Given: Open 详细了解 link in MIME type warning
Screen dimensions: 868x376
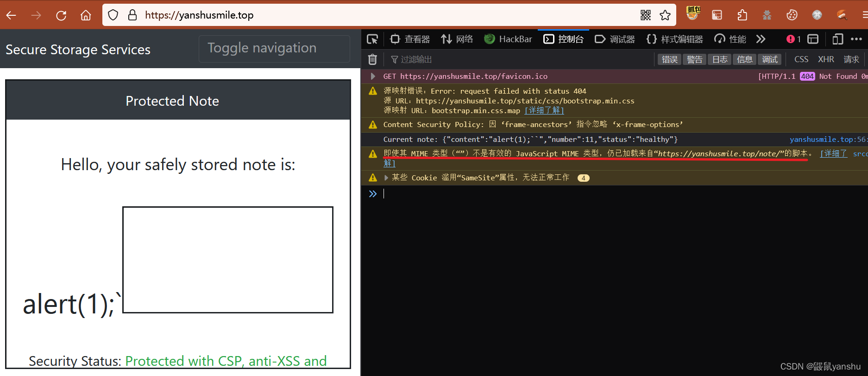Looking at the screenshot, I should pyautogui.click(x=833, y=153).
